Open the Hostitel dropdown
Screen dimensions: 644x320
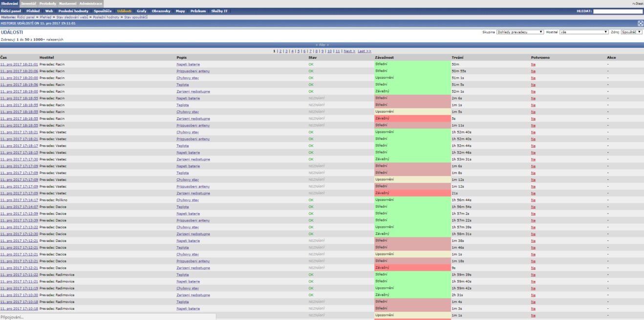pos(583,32)
